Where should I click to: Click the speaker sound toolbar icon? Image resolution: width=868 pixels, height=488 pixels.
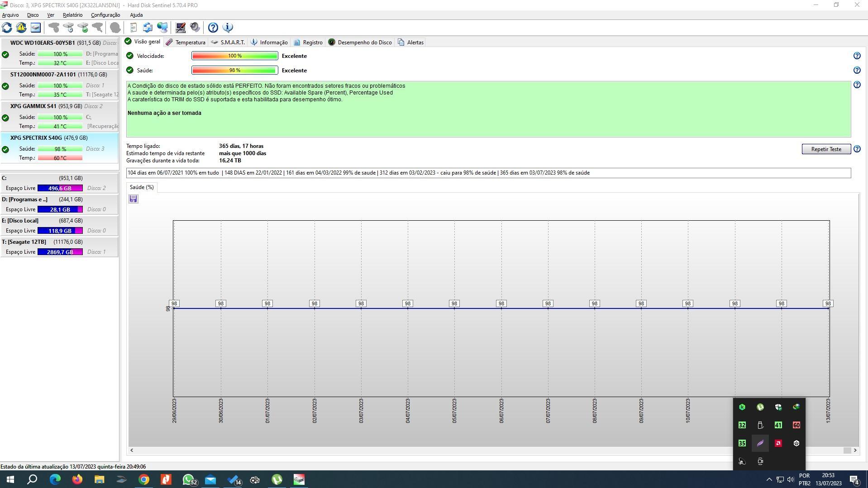point(195,28)
